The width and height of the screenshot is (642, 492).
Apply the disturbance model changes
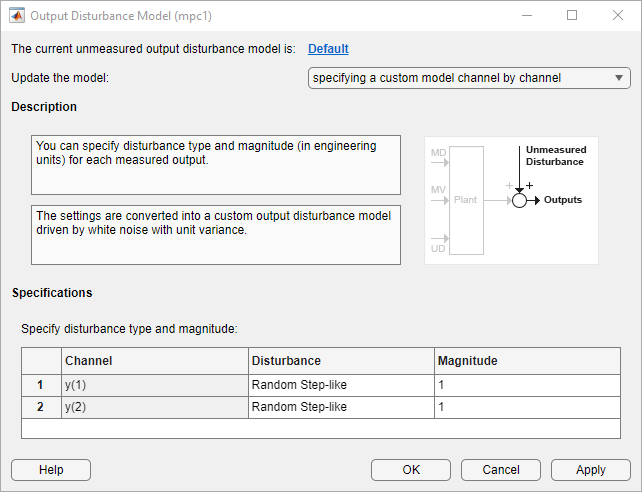tap(591, 470)
